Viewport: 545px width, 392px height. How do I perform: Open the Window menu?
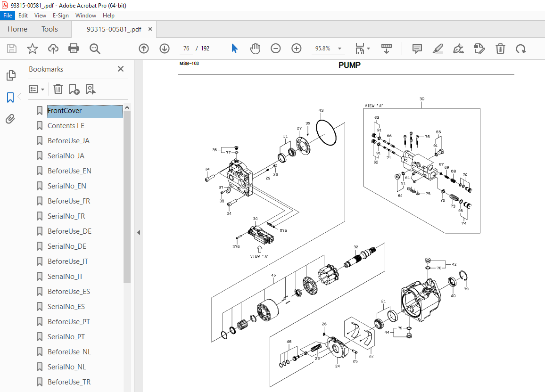click(86, 16)
